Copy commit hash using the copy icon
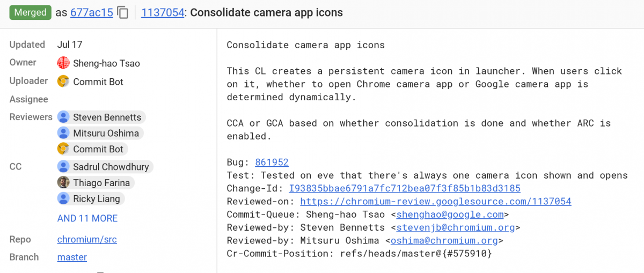Screen dimensions: 644x273 (123, 12)
